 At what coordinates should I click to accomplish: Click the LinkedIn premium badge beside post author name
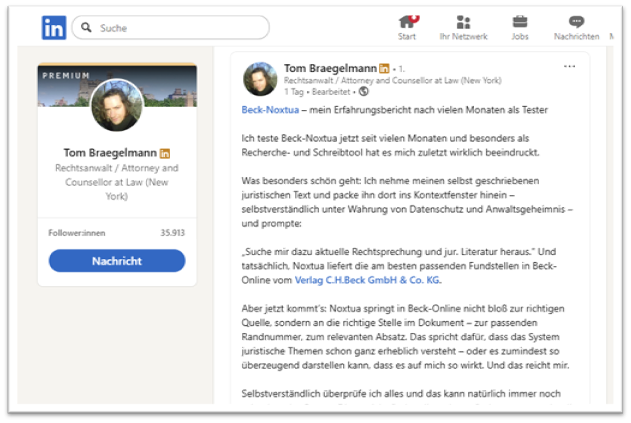click(384, 68)
